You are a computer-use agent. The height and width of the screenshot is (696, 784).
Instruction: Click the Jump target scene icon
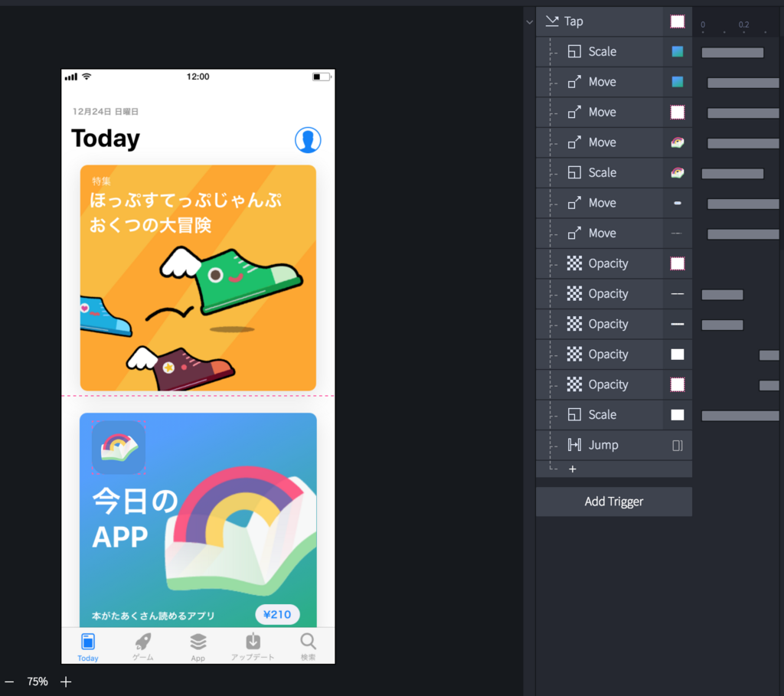tap(678, 445)
